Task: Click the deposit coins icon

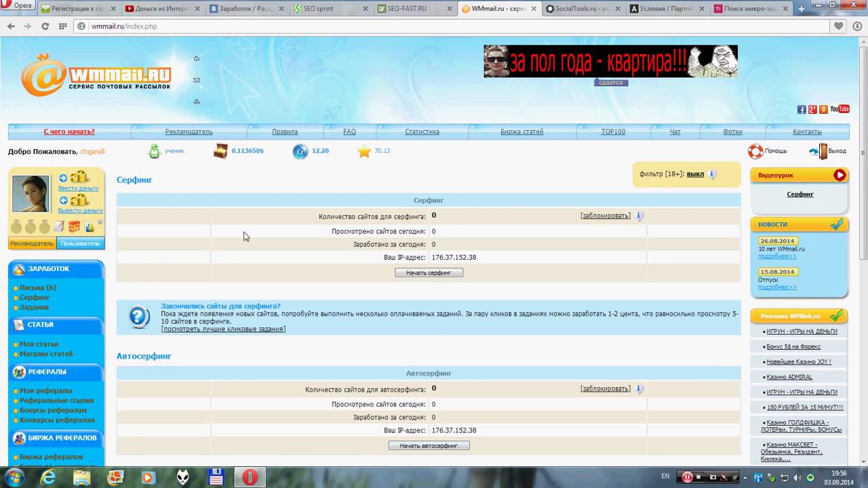Action: [79, 178]
